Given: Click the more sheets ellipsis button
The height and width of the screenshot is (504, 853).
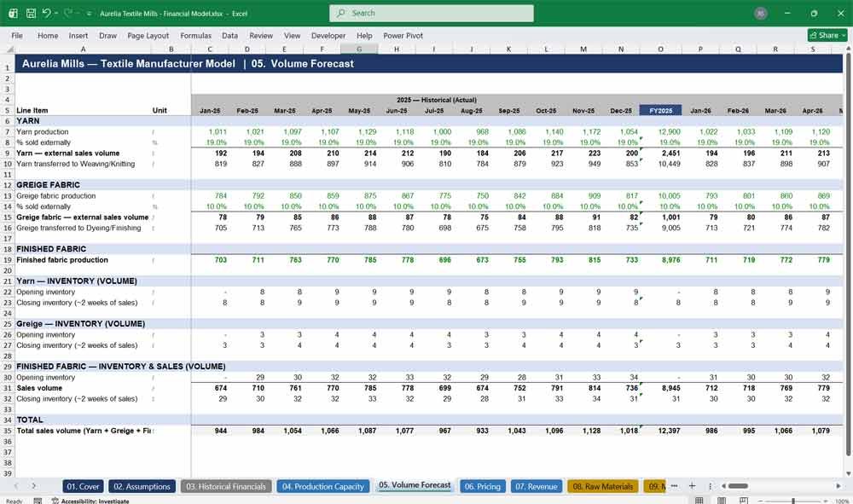Looking at the screenshot, I should click(x=674, y=486).
